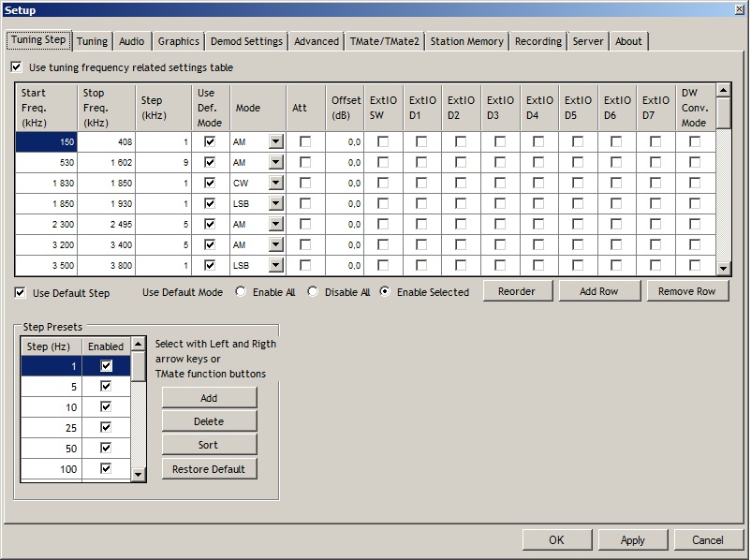Select the Enable All radio button
Image resolution: width=751 pixels, height=560 pixels.
(241, 292)
